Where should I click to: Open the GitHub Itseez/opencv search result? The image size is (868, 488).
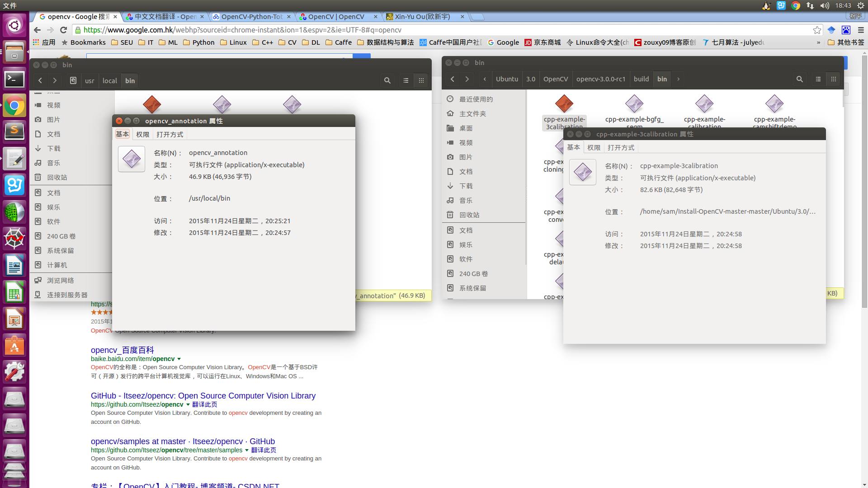203,396
